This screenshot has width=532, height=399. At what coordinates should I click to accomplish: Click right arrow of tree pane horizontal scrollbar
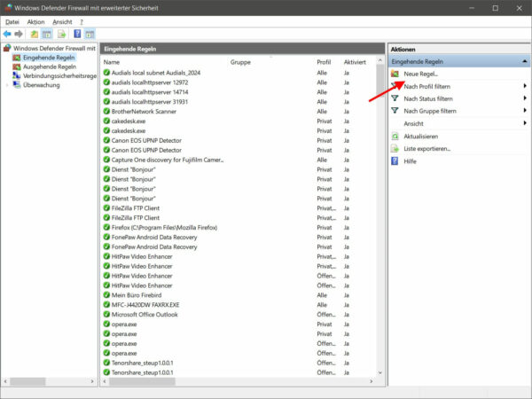[x=92, y=381]
